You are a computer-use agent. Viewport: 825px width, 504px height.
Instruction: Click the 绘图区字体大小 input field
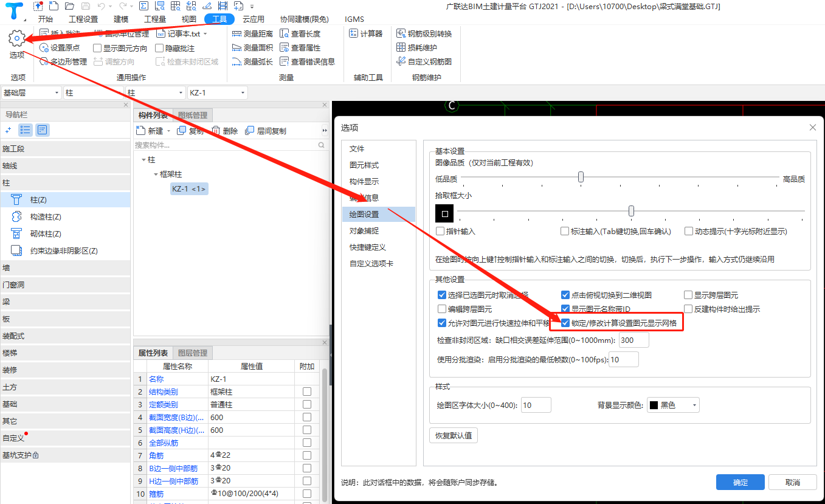click(536, 405)
